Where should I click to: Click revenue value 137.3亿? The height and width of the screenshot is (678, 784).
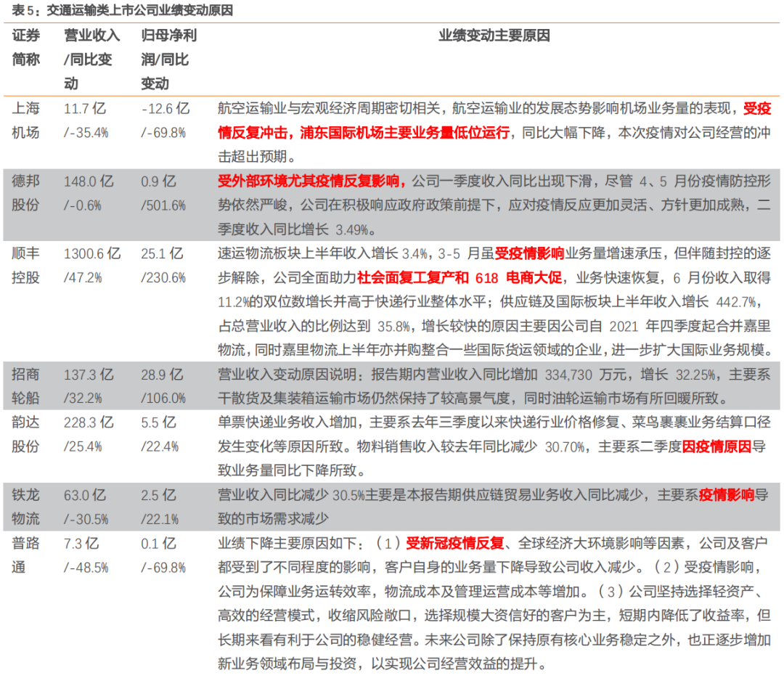click(89, 375)
